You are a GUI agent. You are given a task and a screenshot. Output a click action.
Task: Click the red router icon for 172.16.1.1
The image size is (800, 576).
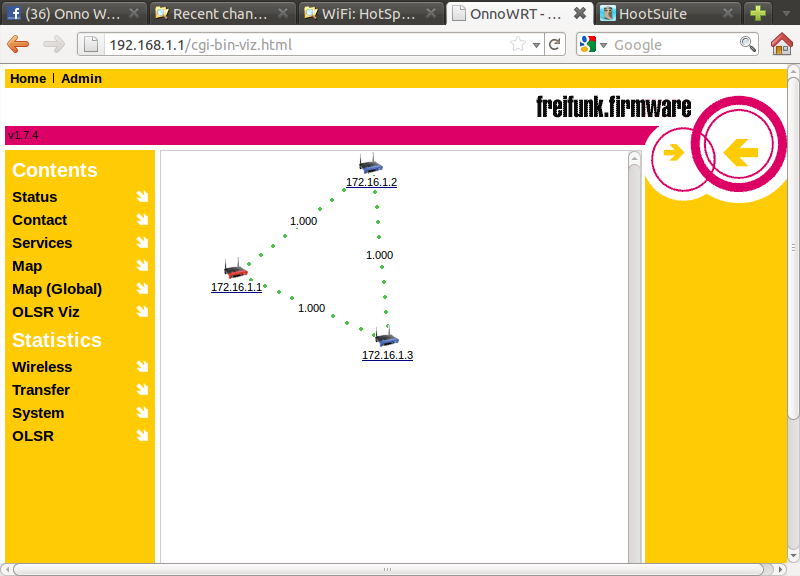click(236, 269)
